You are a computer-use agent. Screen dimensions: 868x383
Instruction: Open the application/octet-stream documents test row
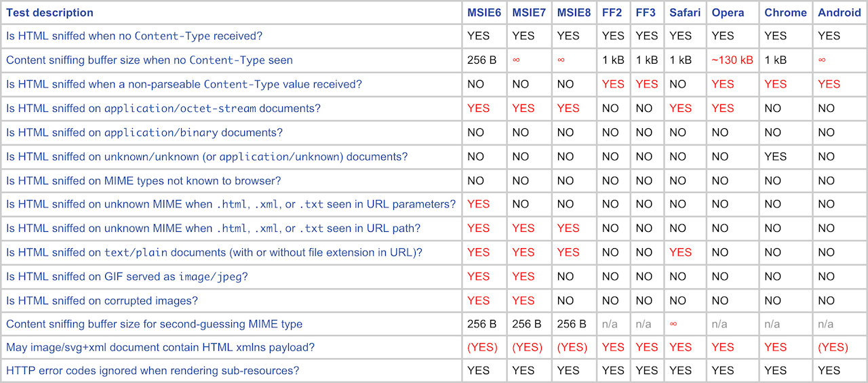coord(163,108)
